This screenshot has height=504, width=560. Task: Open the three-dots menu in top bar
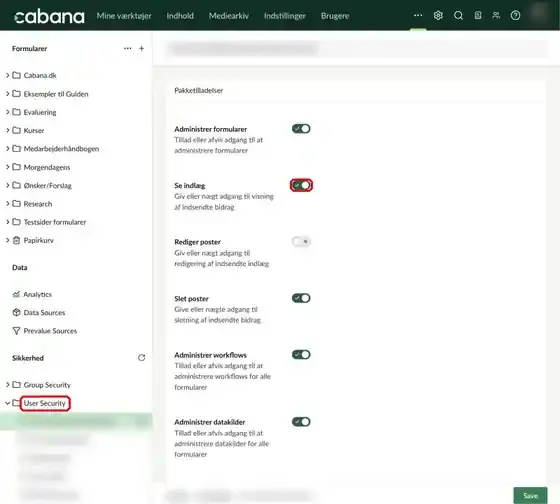point(418,15)
